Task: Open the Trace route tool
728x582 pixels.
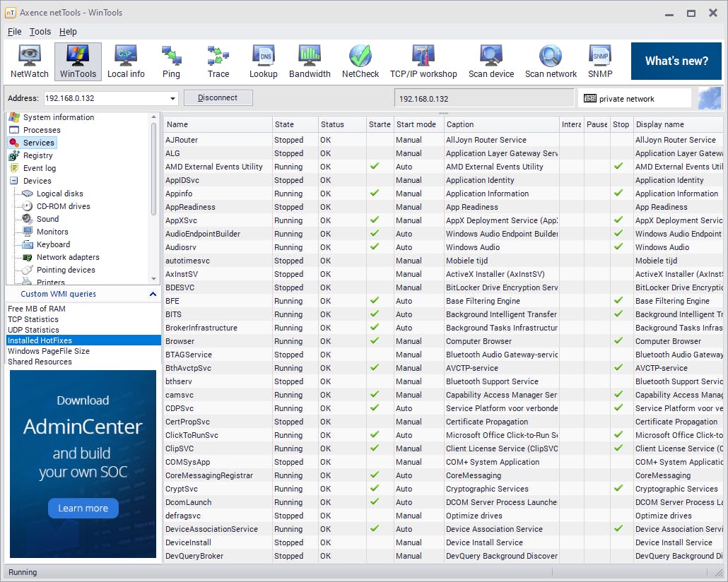Action: tap(218, 61)
